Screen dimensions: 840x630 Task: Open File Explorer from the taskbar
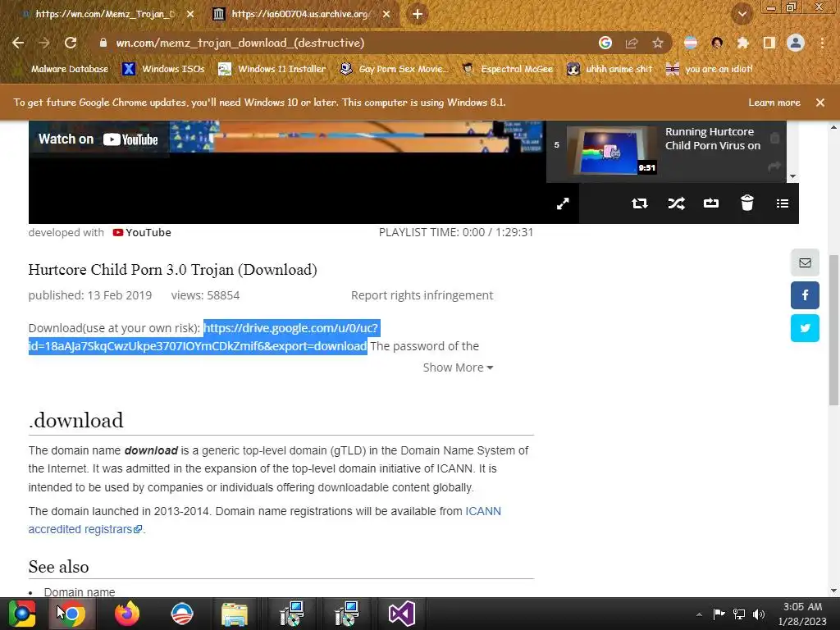[235, 614]
